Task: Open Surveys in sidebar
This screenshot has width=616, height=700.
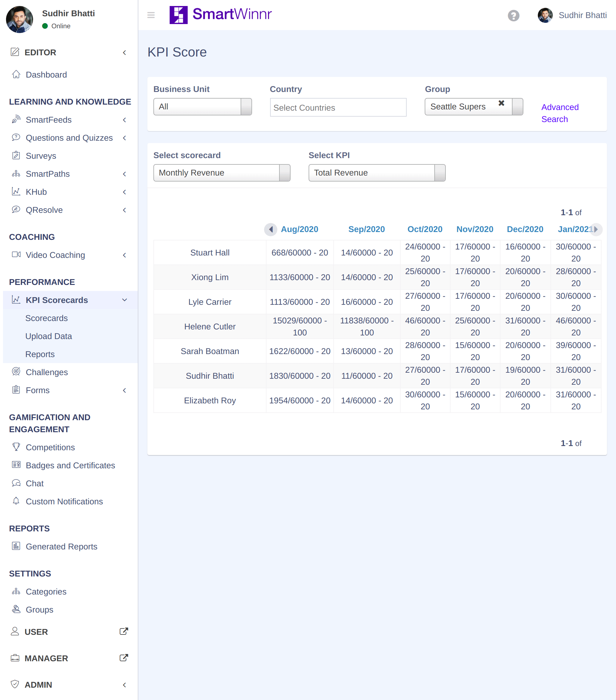Action: point(41,156)
